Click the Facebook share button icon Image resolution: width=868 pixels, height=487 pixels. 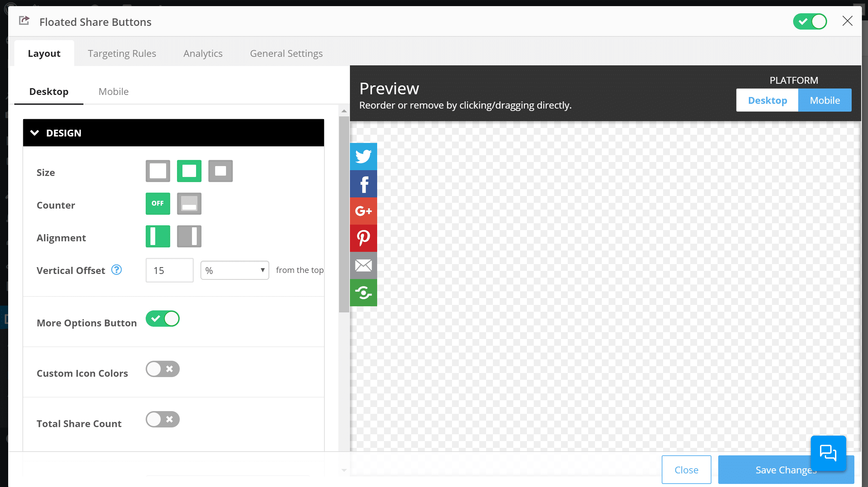coord(363,183)
